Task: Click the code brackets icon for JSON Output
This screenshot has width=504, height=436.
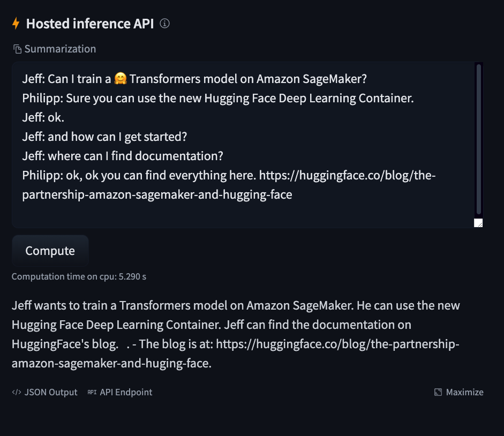Action: pyautogui.click(x=17, y=392)
